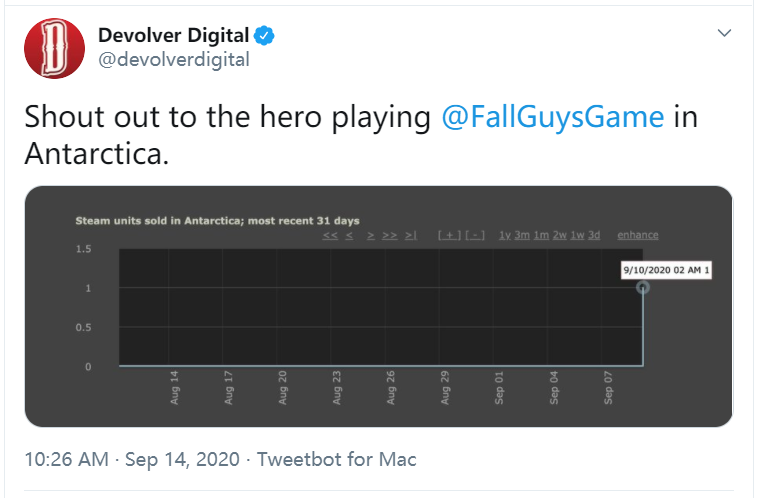Jump to earliest data with << control
The image size is (760, 498).
(x=330, y=235)
